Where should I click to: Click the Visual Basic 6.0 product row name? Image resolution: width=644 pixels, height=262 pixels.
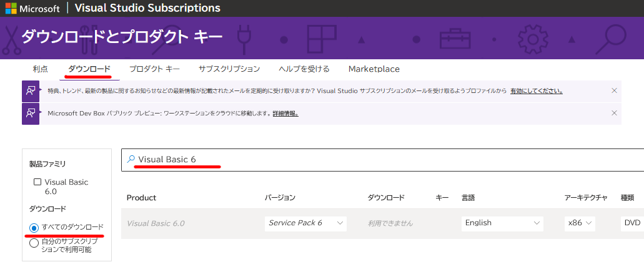156,223
